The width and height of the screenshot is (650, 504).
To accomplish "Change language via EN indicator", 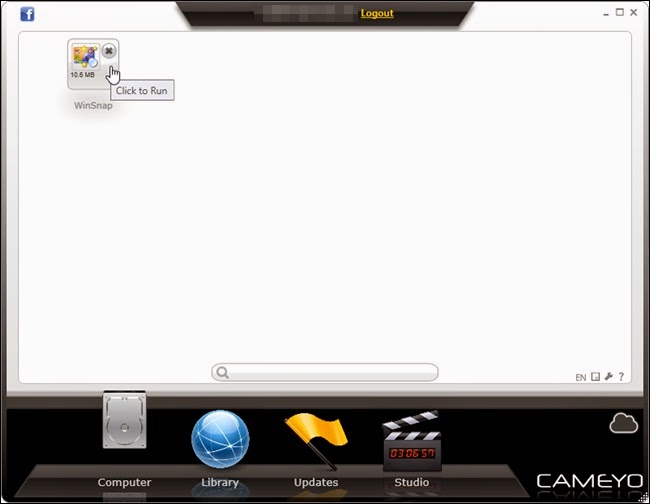I will pos(580,377).
